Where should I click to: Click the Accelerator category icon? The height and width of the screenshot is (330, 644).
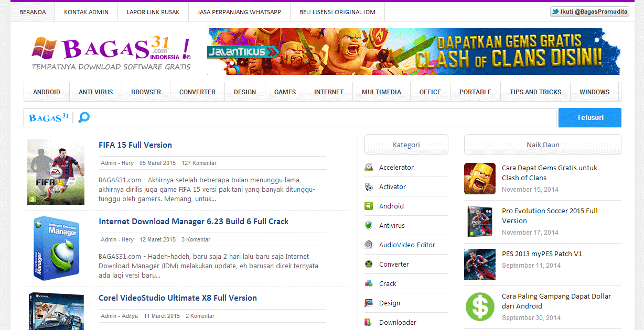[x=369, y=168]
